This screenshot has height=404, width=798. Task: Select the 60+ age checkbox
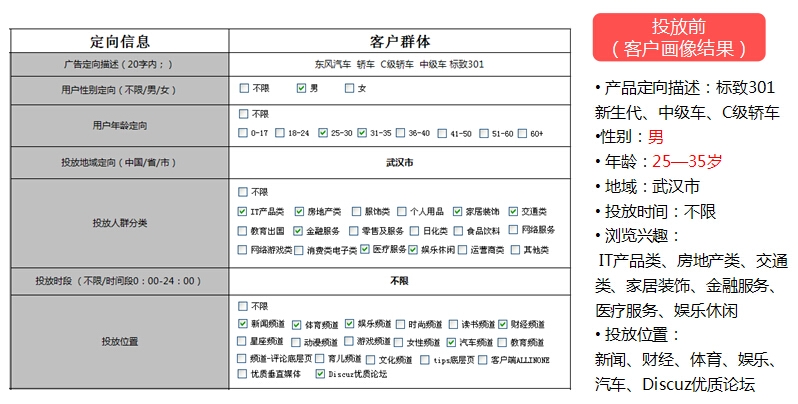[x=522, y=132]
